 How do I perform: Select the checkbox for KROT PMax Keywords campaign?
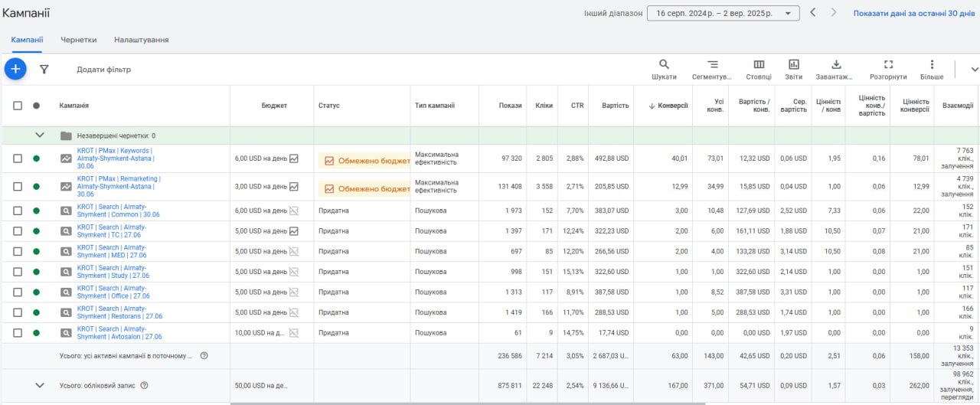coord(18,158)
